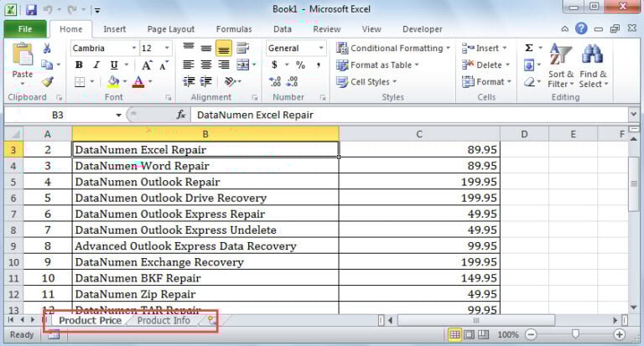Click the 100% zoom level

pos(507,335)
